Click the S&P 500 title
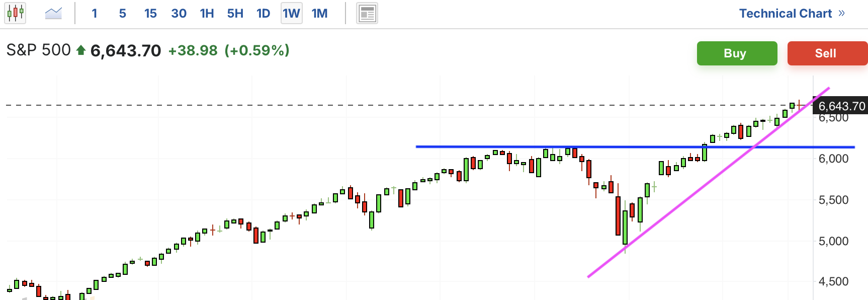Image resolution: width=868 pixels, height=300 pixels. pyautogui.click(x=39, y=50)
